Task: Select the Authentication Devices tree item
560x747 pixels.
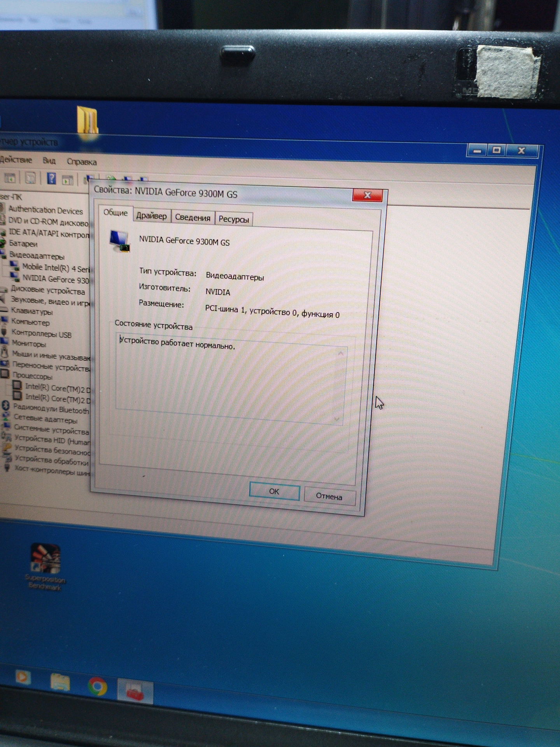Action: click(45, 210)
